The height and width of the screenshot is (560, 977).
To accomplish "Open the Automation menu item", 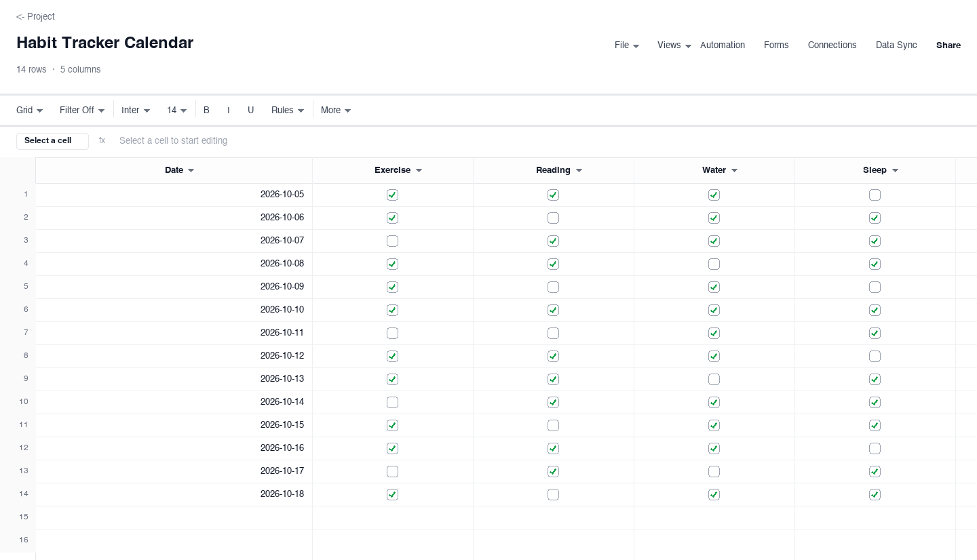I will click(x=723, y=45).
